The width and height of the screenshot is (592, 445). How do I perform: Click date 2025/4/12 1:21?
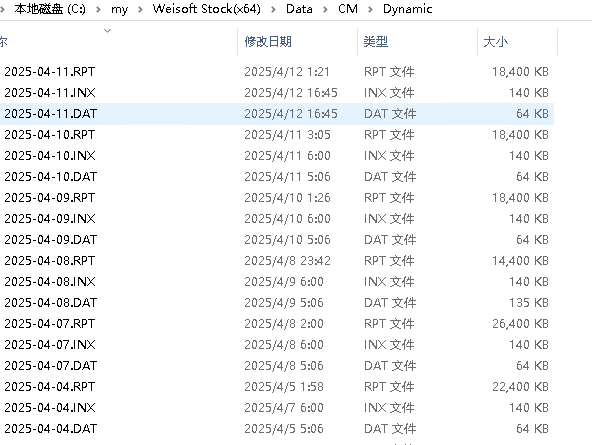point(287,71)
